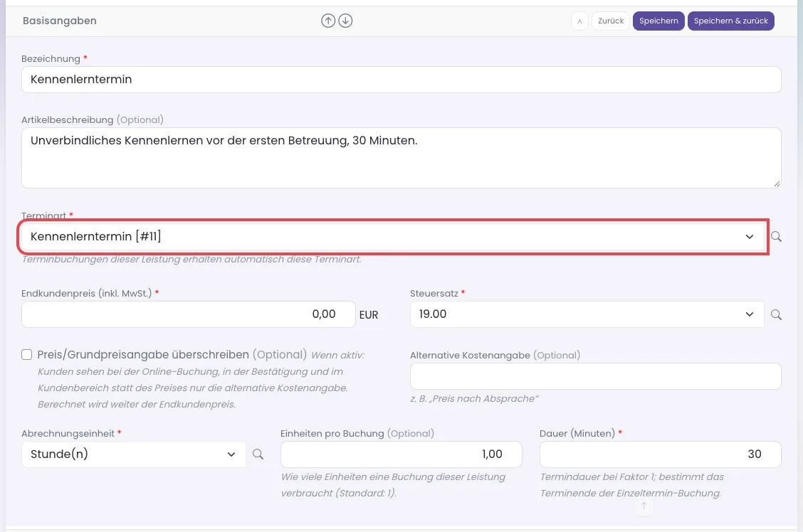
Task: Move section up with the up-arrow icon
Action: pos(328,21)
